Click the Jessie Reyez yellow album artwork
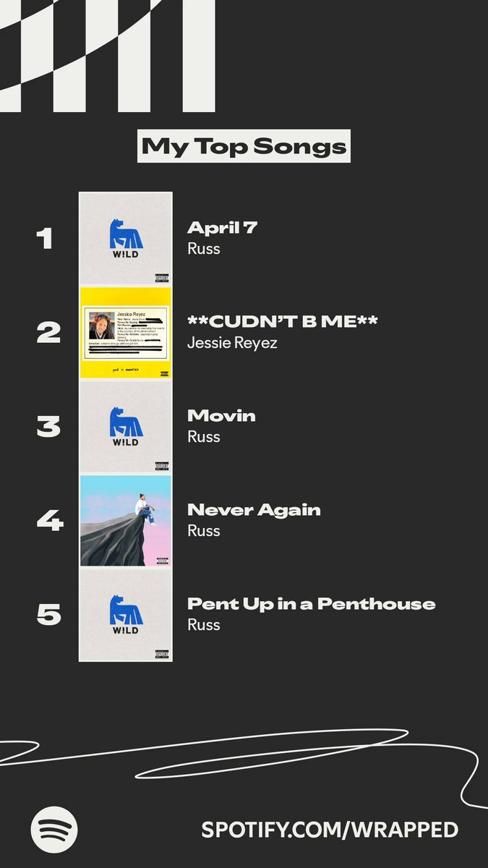Viewport: 488px width, 868px height. 126,333
